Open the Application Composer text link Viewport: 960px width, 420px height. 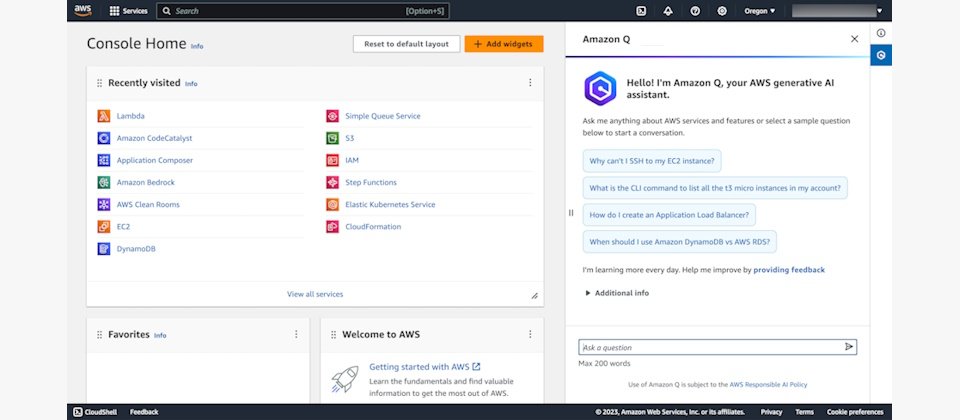click(155, 160)
